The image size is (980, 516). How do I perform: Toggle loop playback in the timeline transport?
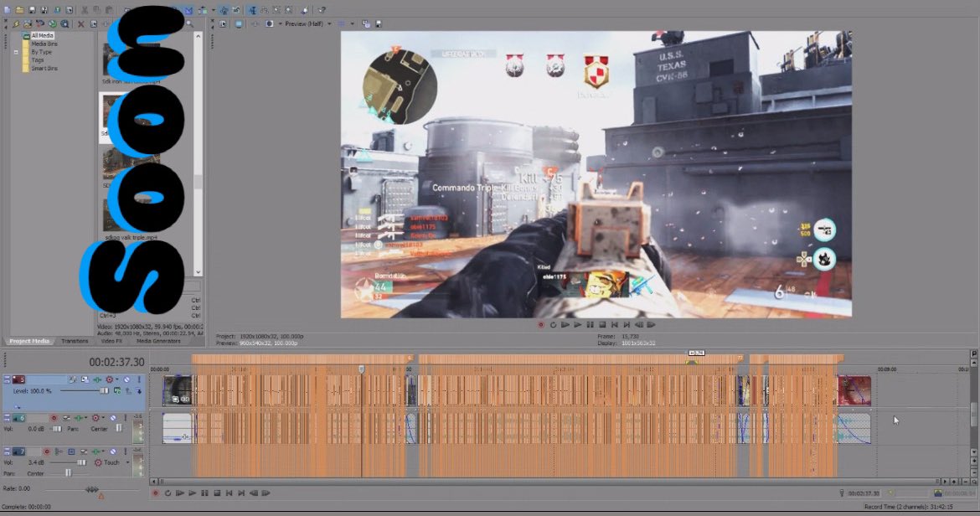(x=168, y=493)
